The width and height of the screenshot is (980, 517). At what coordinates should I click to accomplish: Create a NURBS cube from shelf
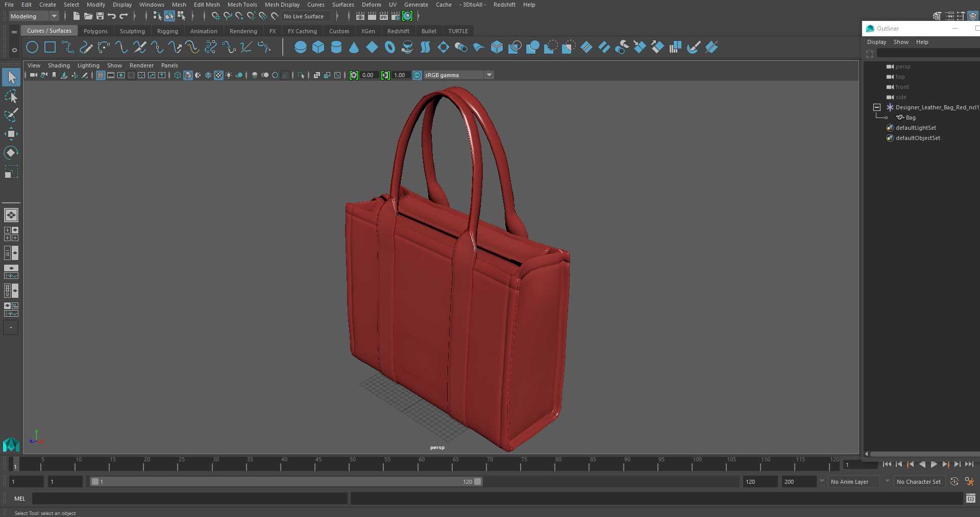(x=318, y=48)
